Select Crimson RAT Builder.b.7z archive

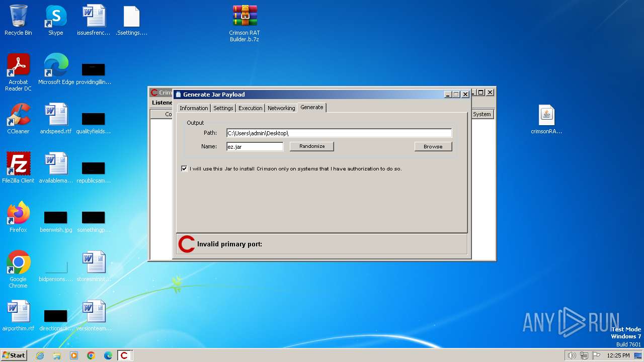point(245,24)
